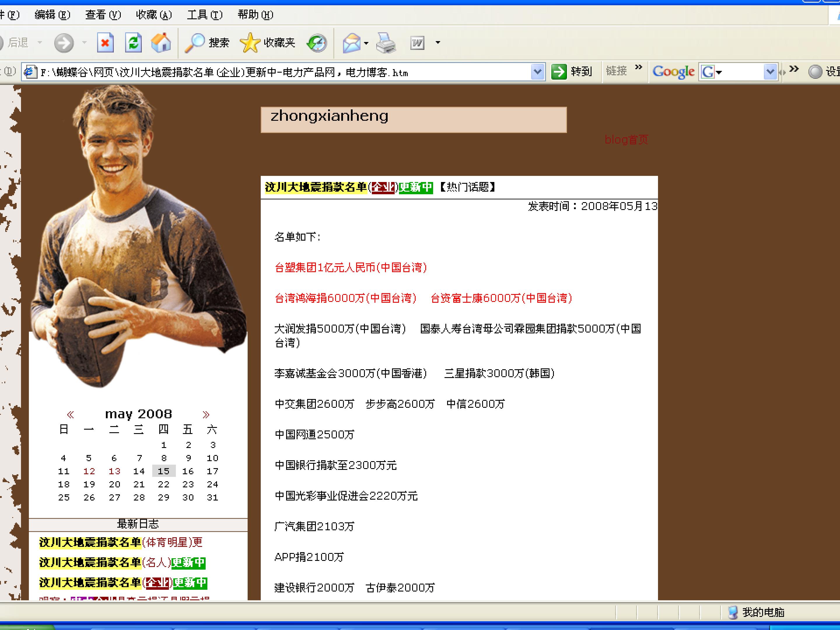Click the Edit with Word icon
This screenshot has width=840, height=630.
click(x=417, y=43)
